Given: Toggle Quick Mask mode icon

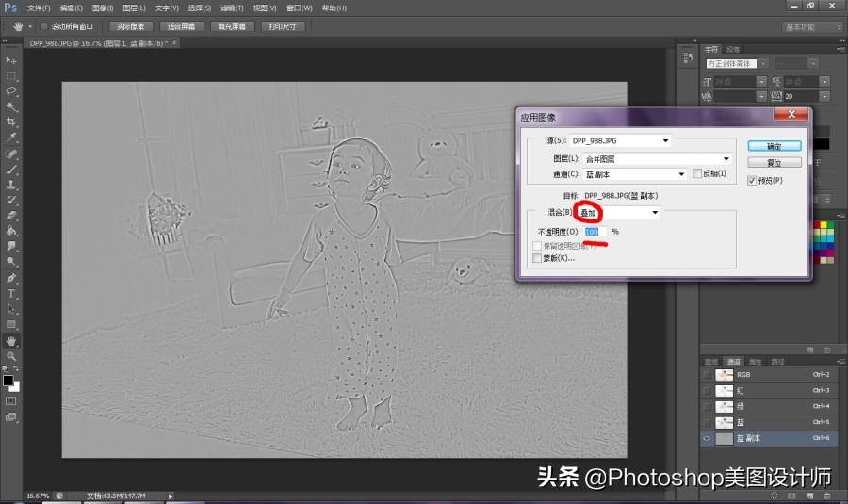Looking at the screenshot, I should click(10, 401).
